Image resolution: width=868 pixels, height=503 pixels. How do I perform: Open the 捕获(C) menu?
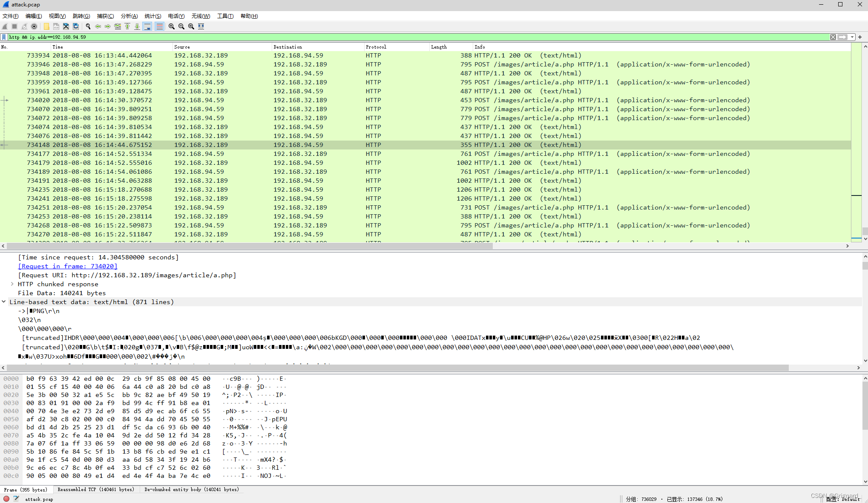tap(105, 16)
